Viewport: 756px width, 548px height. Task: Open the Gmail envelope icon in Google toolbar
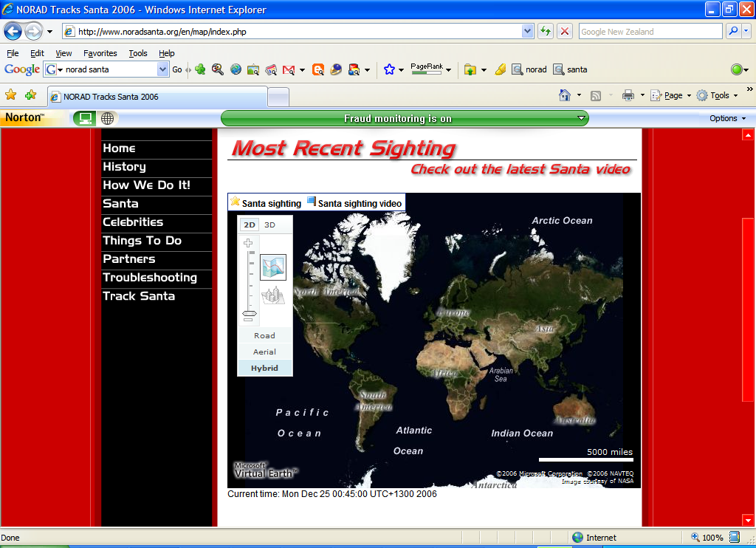point(289,69)
